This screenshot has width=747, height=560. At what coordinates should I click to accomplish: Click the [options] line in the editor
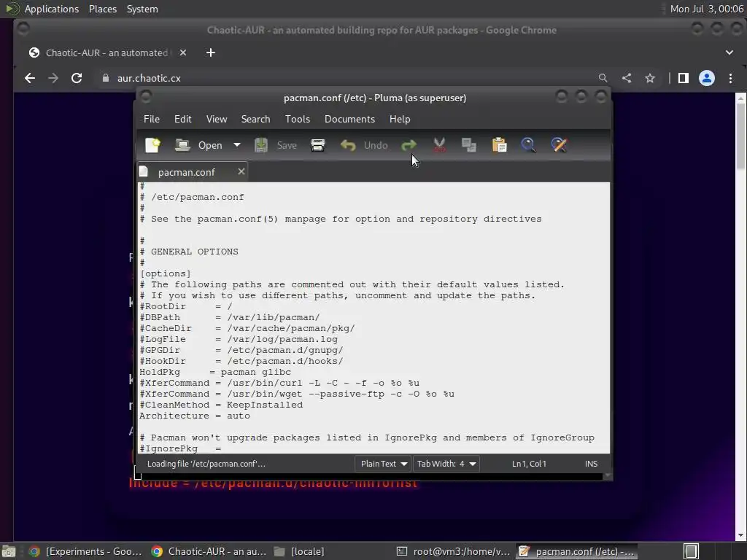tap(166, 274)
